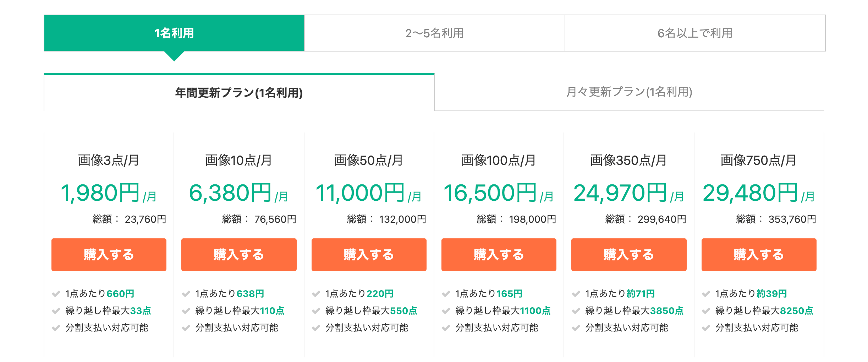The width and height of the screenshot is (868, 362).
Task: Select the 1名利用 tab
Action: coord(174,33)
